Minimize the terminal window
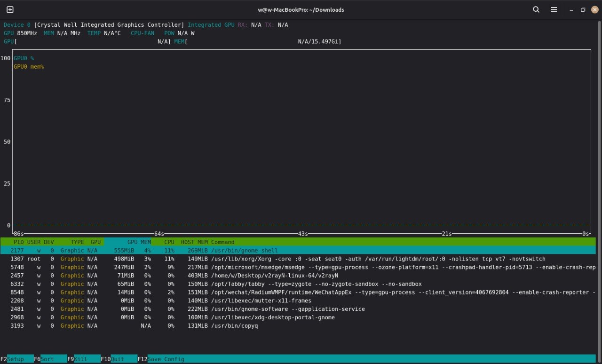 571,10
